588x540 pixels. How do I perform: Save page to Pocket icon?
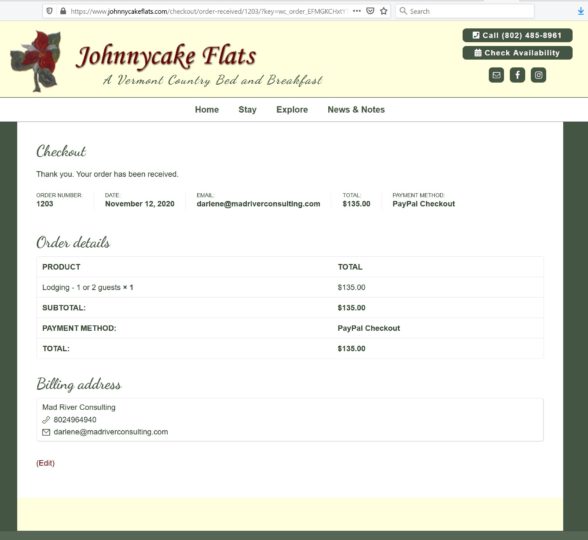[370, 11]
